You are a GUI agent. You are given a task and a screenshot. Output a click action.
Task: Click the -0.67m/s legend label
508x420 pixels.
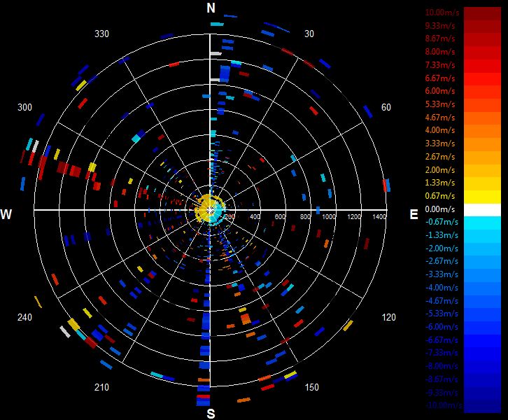coord(442,222)
